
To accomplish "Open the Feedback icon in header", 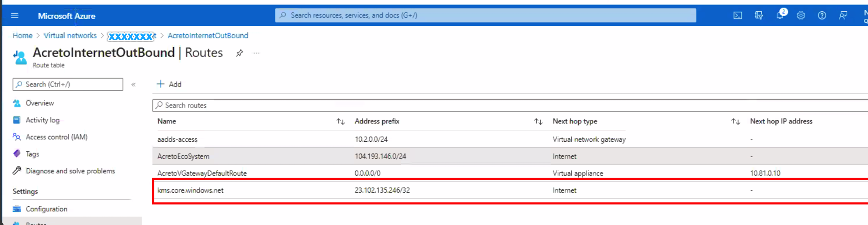I will 843,16.
